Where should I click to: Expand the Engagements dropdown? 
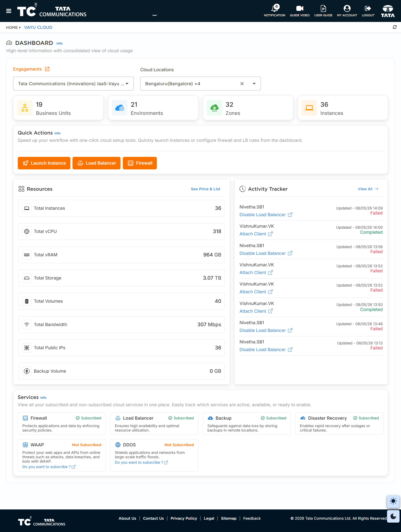pyautogui.click(x=73, y=84)
